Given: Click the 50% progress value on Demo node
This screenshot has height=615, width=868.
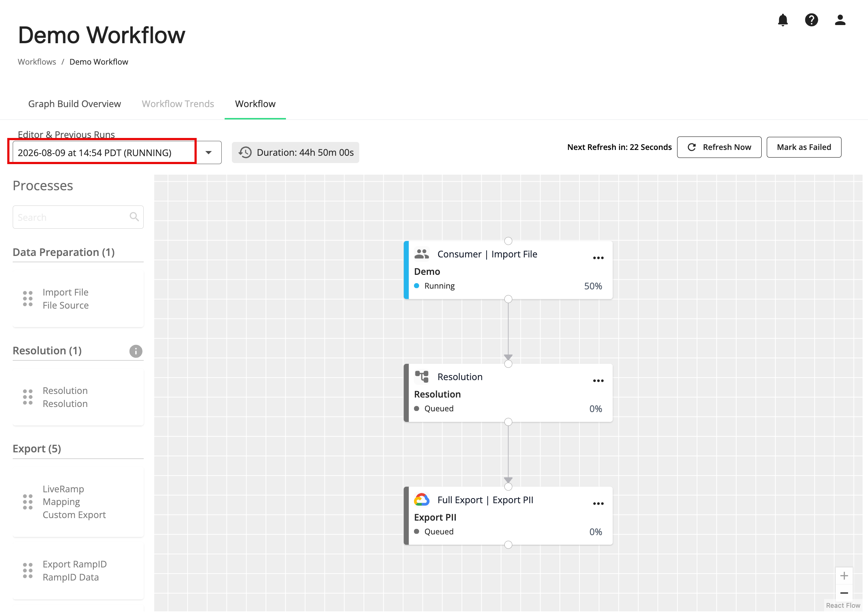Looking at the screenshot, I should tap(593, 286).
